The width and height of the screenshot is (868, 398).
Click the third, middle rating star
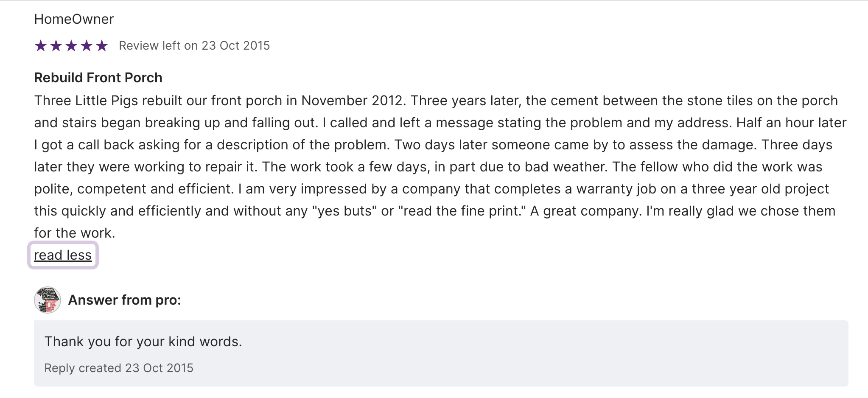(x=71, y=45)
